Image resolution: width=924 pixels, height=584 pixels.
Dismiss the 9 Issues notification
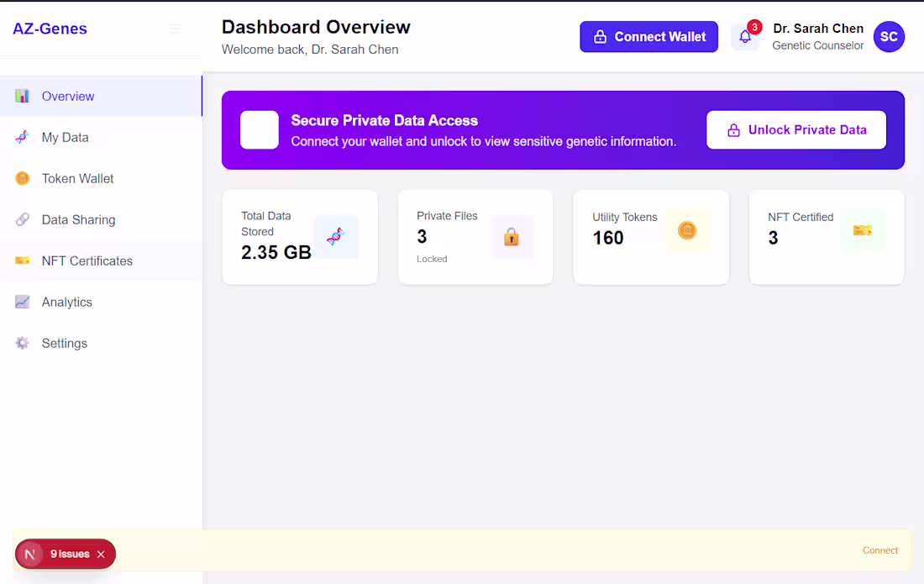click(101, 554)
